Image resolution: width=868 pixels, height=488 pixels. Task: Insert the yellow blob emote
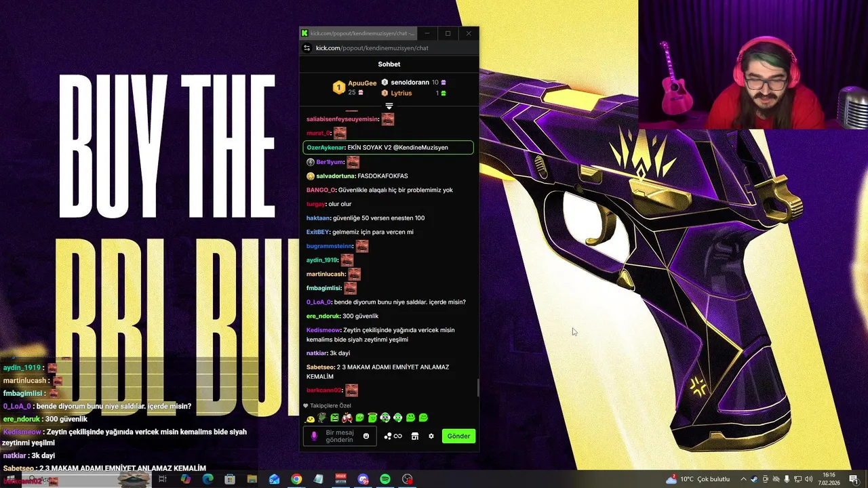(311, 418)
